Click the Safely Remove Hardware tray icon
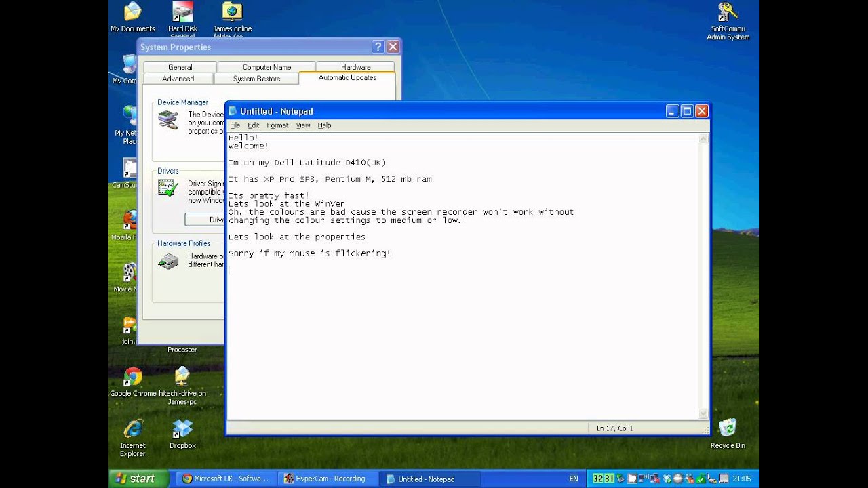868x488 pixels. (621, 479)
